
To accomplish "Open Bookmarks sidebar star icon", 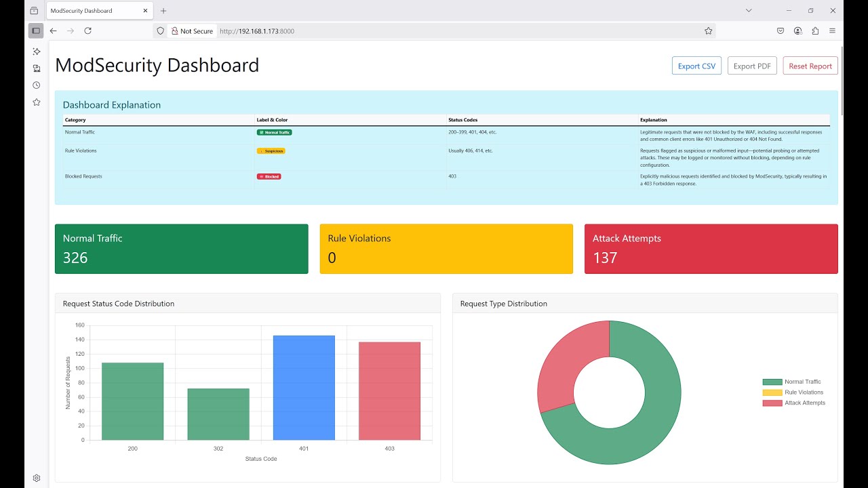I will pos(37,102).
